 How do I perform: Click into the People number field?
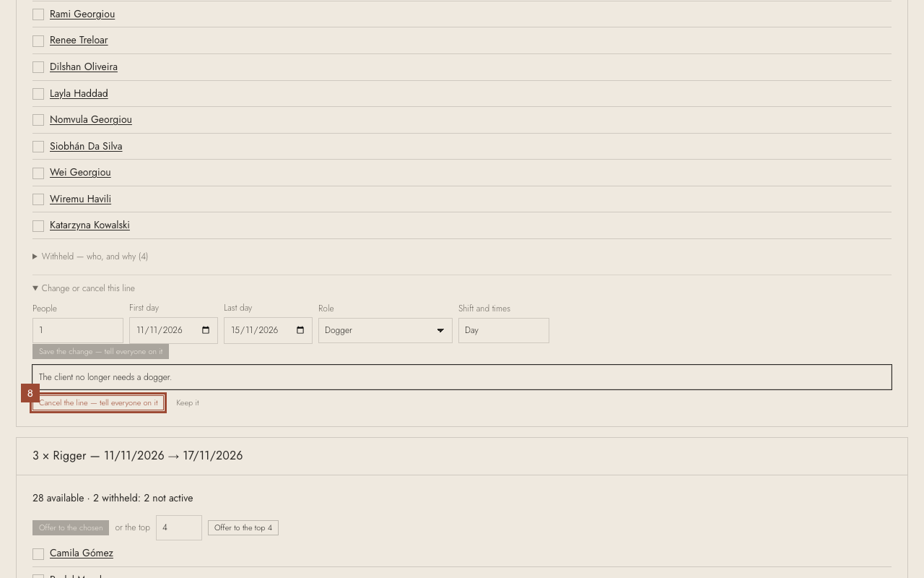coord(78,330)
